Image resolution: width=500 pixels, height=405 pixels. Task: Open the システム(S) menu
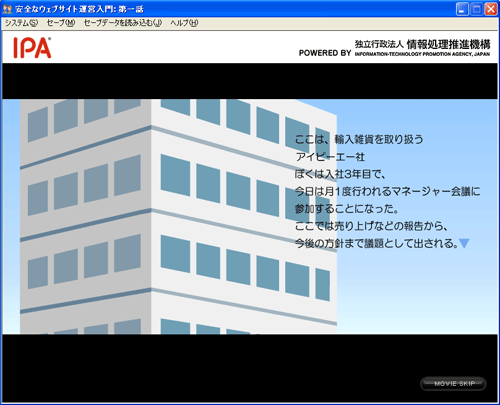21,23
